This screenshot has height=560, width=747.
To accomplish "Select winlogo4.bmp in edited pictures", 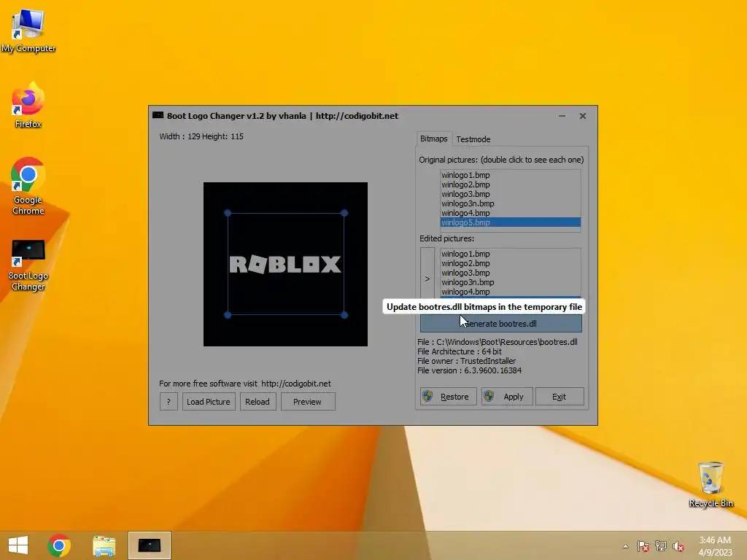I will coord(510,292).
